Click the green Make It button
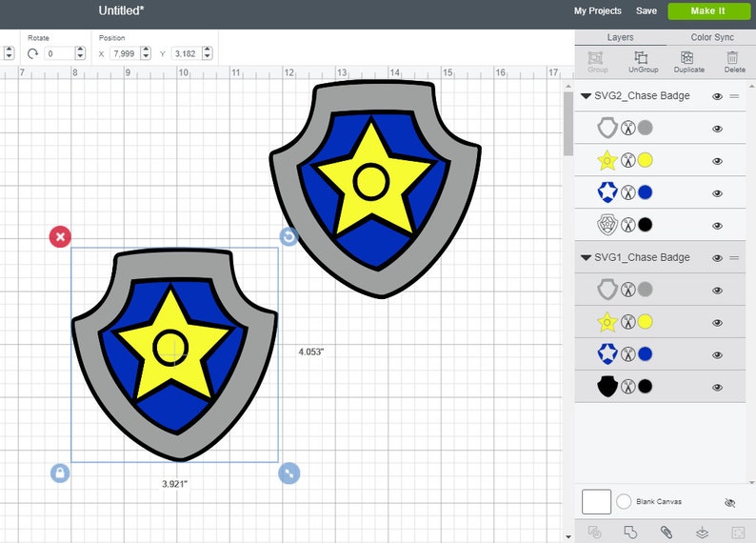 point(708,11)
